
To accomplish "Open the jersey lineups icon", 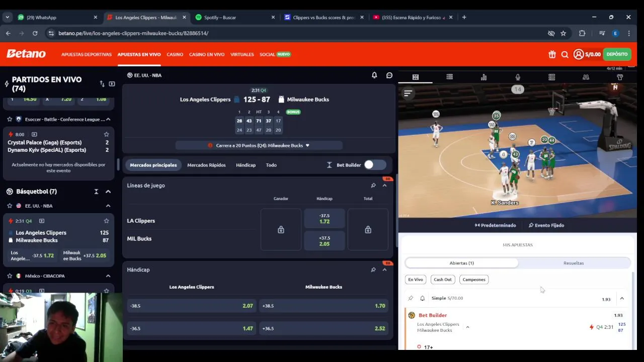I will pyautogui.click(x=620, y=77).
